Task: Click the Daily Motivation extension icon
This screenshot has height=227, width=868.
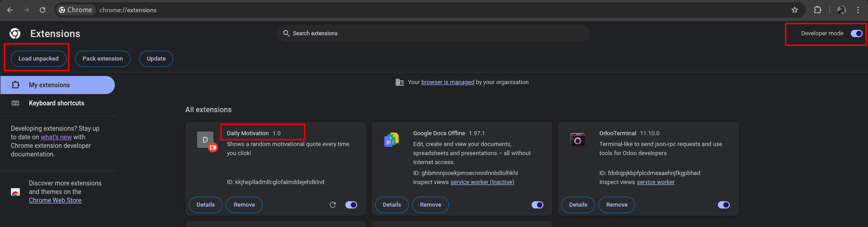Action: [205, 140]
